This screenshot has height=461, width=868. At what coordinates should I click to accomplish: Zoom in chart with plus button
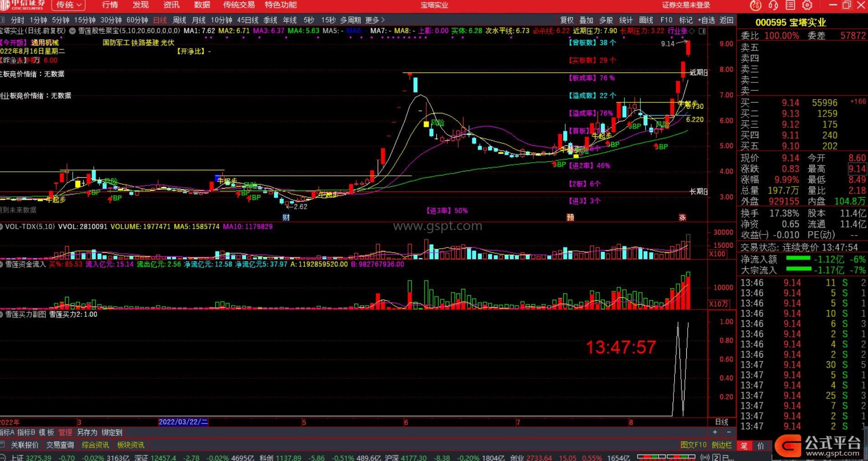pos(715,432)
